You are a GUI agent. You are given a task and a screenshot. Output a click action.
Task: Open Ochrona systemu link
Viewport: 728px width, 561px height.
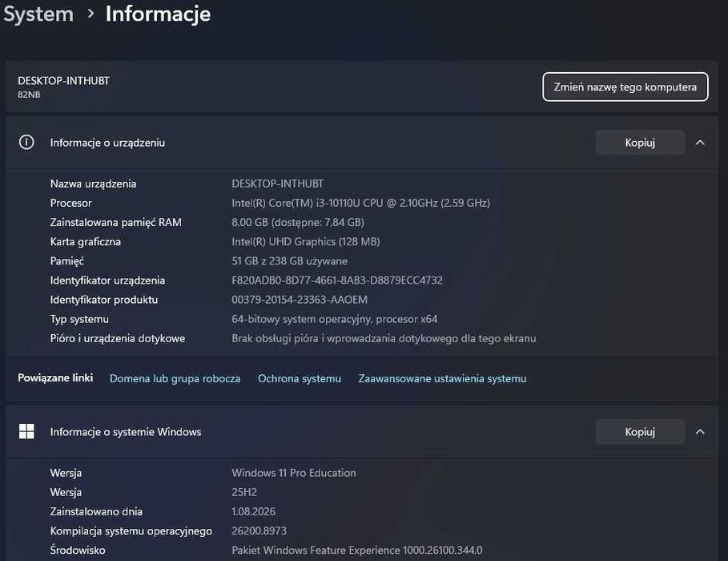pyautogui.click(x=300, y=378)
